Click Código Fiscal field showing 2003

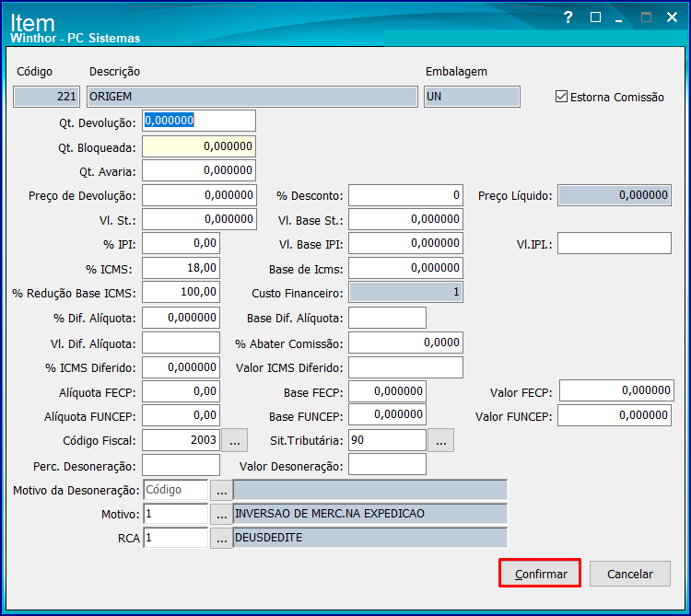[181, 440]
